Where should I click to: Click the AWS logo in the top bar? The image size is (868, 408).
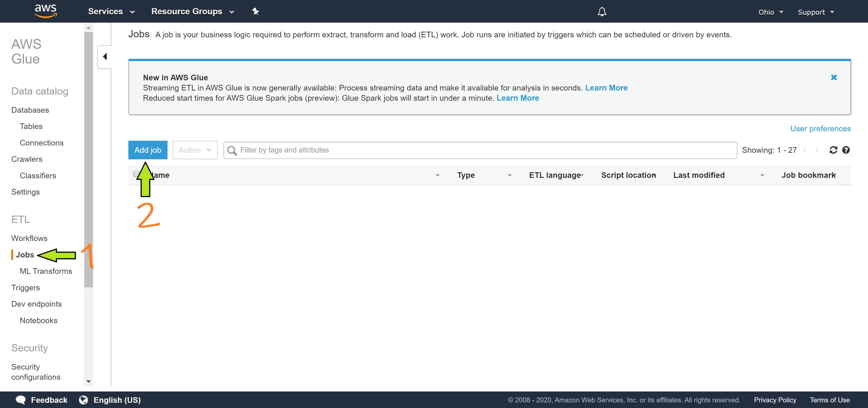pyautogui.click(x=45, y=10)
